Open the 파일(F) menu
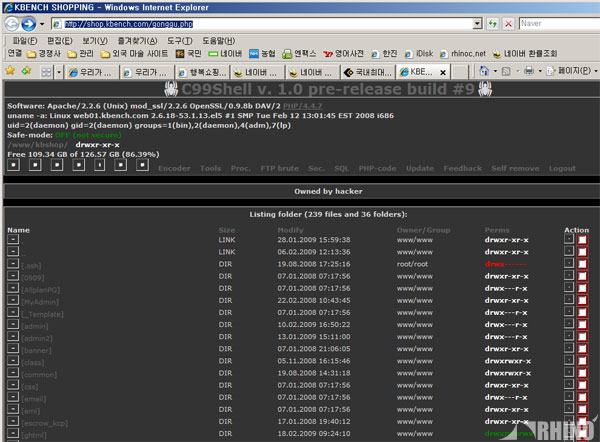This screenshot has height=442, width=600. 24,41
